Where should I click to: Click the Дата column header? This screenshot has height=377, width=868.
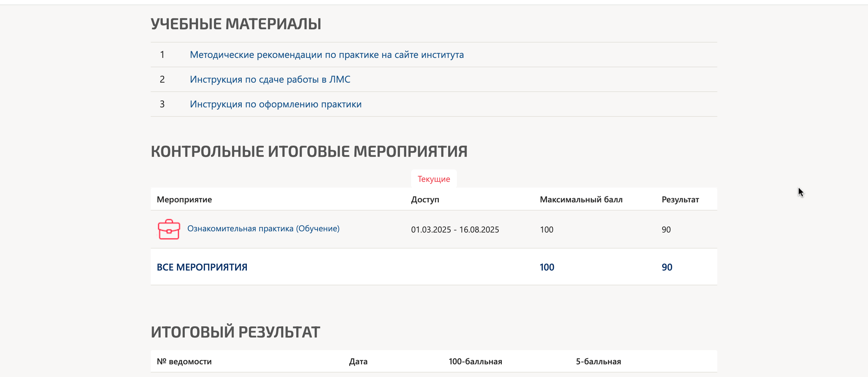click(x=358, y=362)
